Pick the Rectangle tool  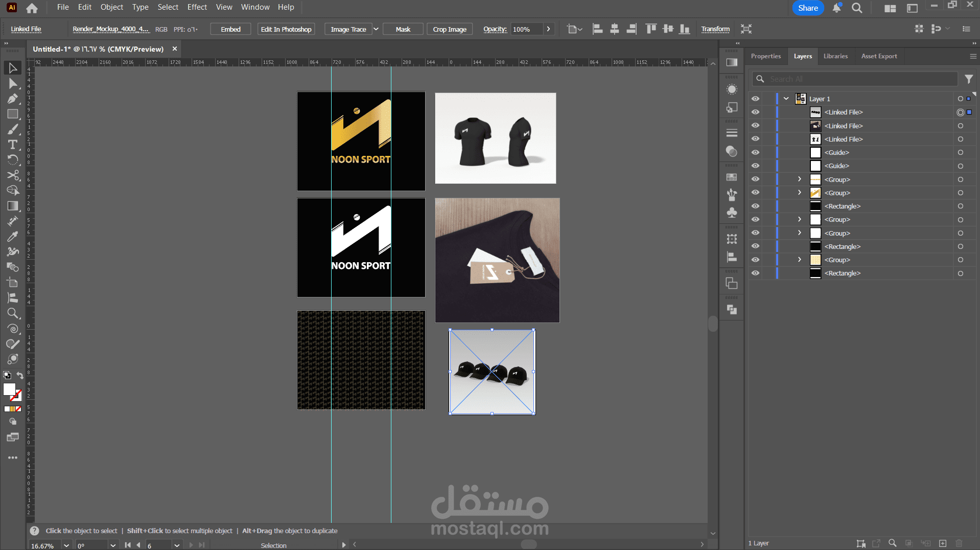click(13, 114)
